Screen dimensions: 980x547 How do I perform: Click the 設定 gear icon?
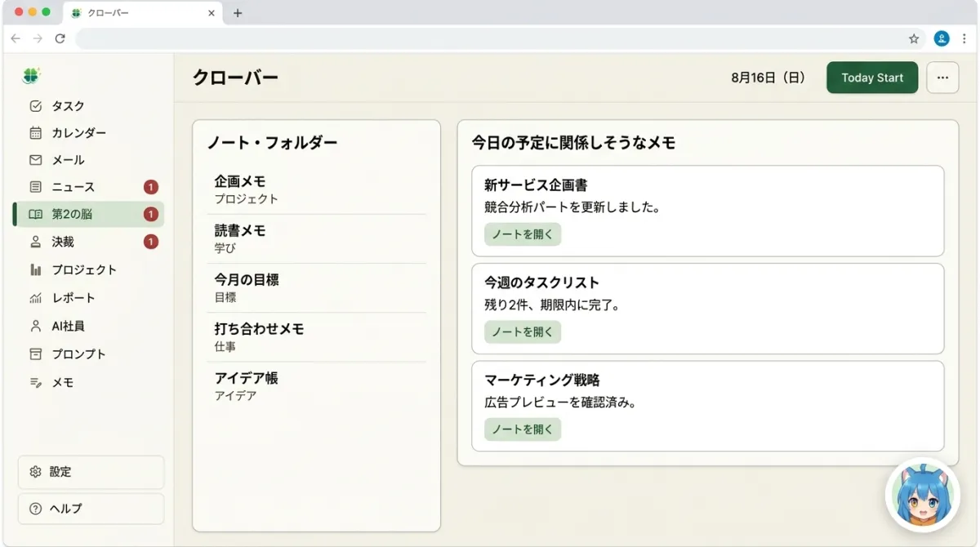(x=35, y=472)
